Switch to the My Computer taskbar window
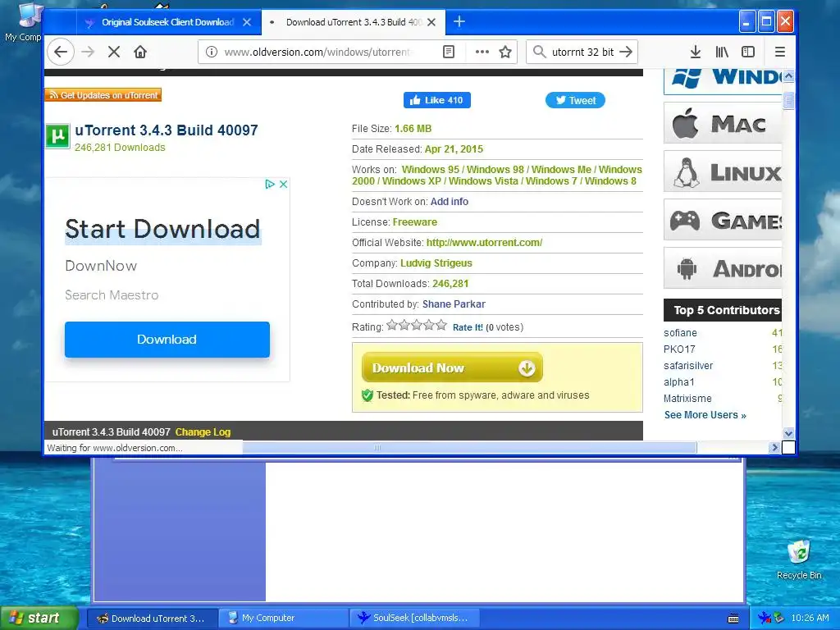 [x=284, y=618]
